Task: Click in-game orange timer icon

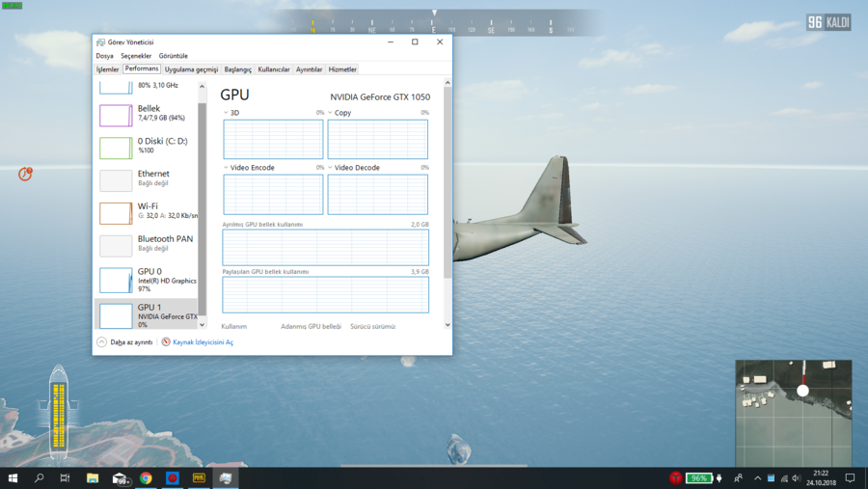Action: coord(25,174)
